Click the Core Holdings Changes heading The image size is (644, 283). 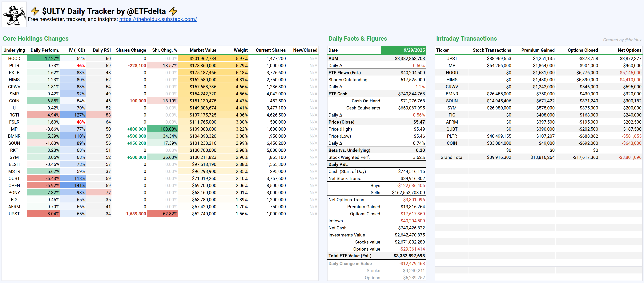point(36,39)
